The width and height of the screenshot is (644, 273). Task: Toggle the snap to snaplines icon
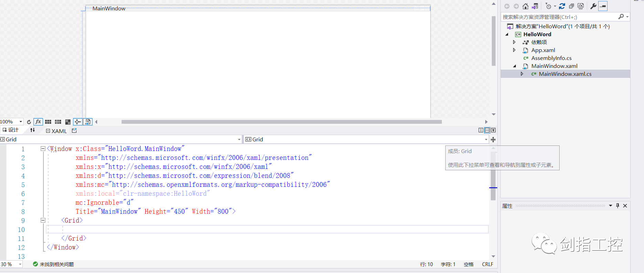[78, 122]
